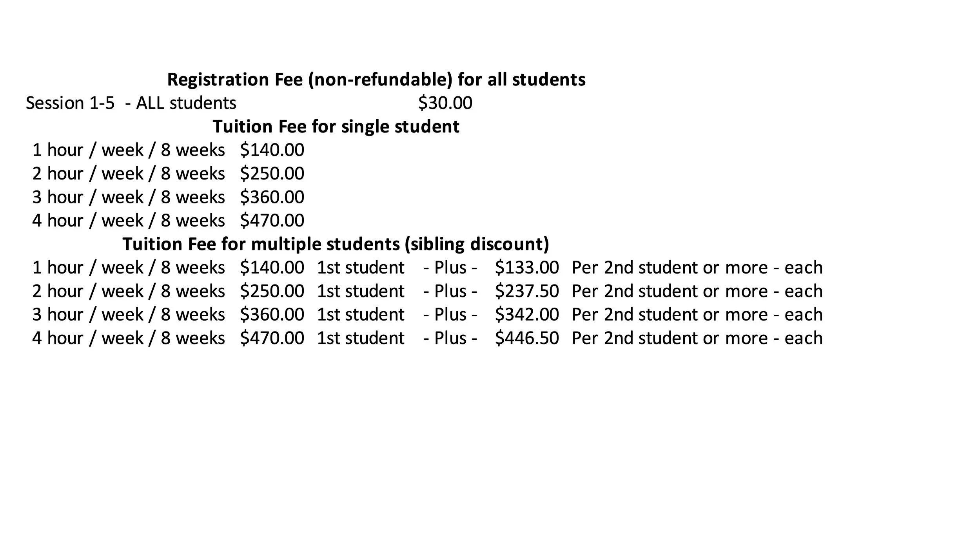Click Session 1-5 ALL students text
This screenshot has height=551, width=980.
pos(131,103)
